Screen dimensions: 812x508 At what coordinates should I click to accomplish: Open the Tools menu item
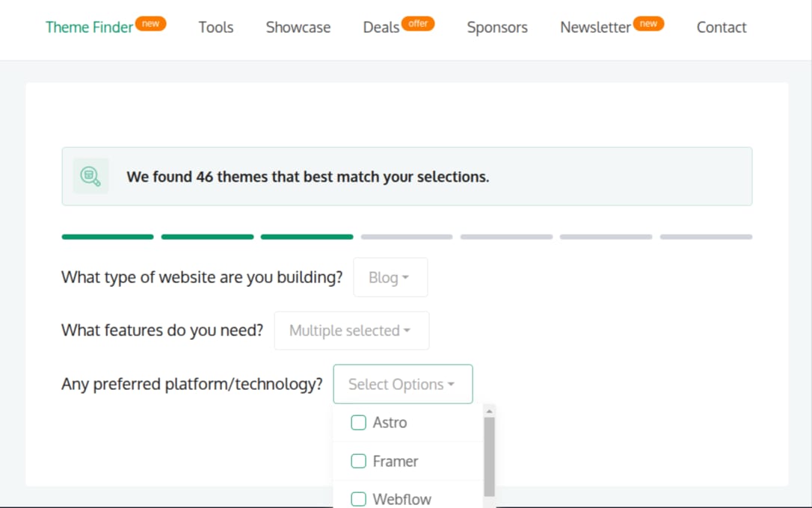216,28
